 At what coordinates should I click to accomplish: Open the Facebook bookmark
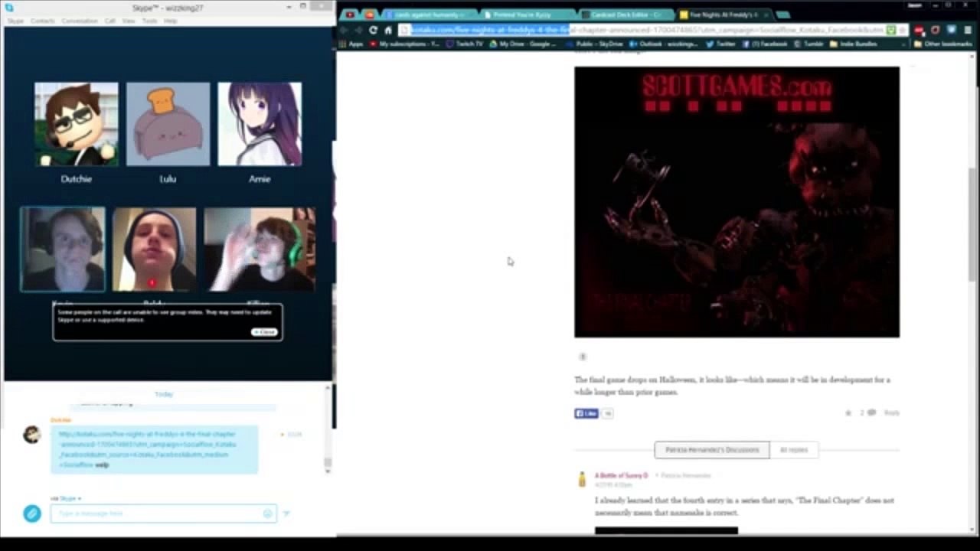coord(764,44)
